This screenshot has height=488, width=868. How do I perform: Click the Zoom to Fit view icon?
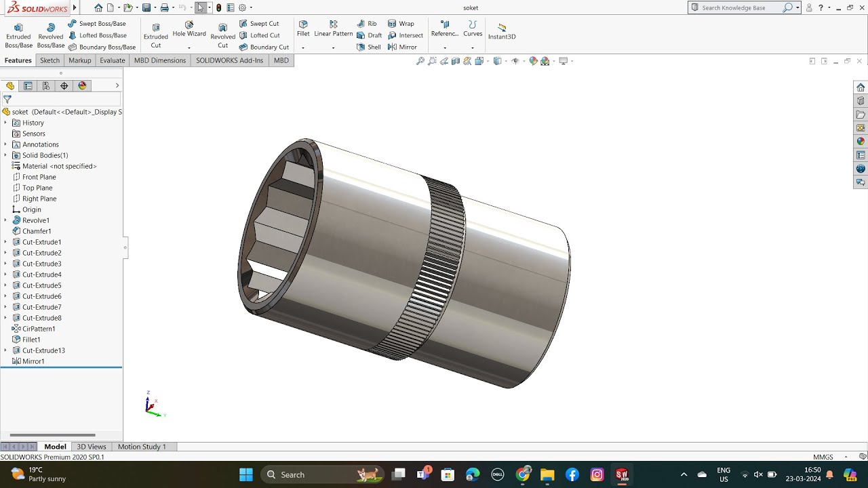click(420, 61)
